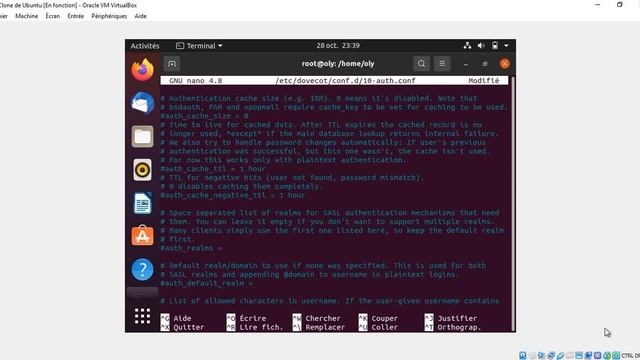Click the root@oly: /home/oly window title
The image size is (640, 360).
pos(338,64)
